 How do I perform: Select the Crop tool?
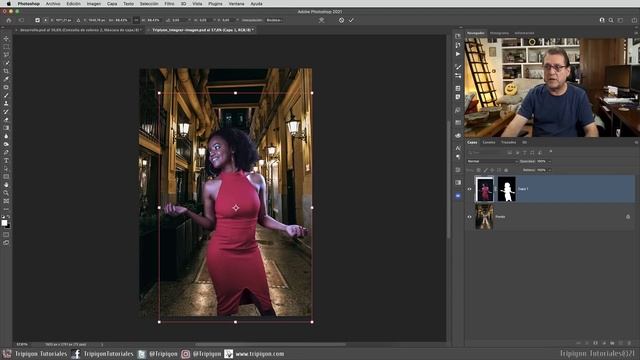click(6, 71)
